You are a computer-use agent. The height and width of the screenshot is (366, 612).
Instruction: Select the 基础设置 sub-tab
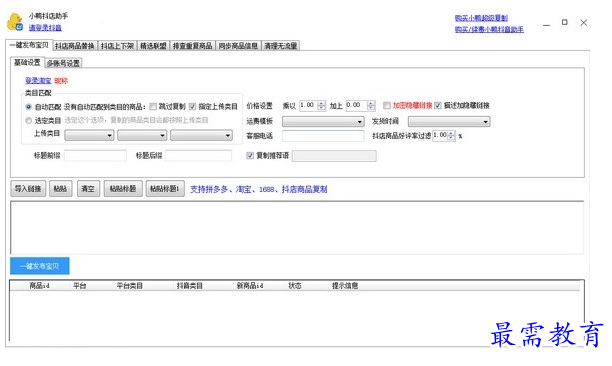(27, 62)
